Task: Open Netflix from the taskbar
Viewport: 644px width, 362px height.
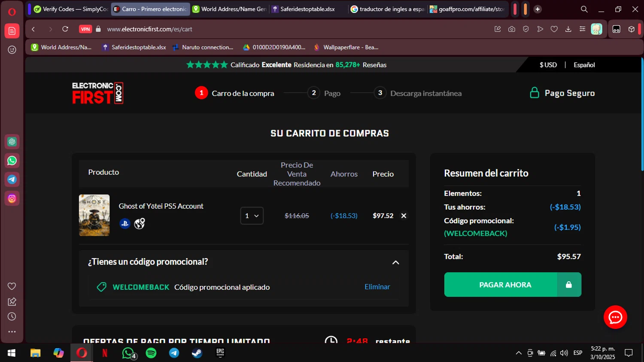Action: (105, 353)
